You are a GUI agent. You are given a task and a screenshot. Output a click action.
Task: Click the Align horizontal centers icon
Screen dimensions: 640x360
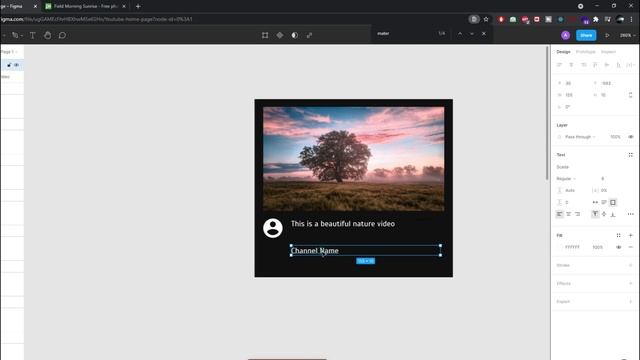(x=571, y=65)
